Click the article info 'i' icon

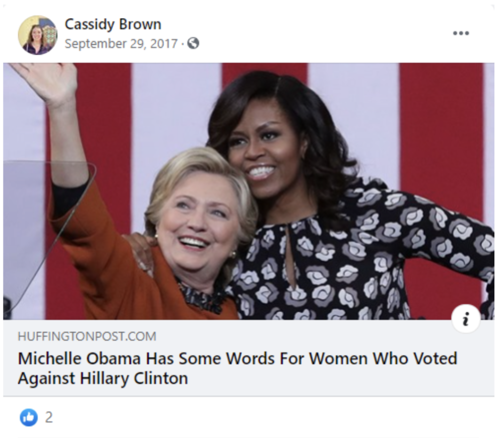coord(466,318)
